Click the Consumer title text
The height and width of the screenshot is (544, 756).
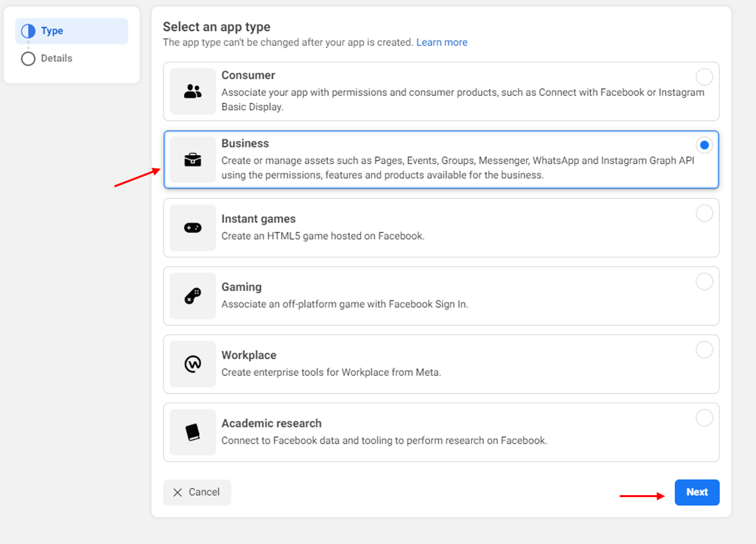click(x=248, y=75)
